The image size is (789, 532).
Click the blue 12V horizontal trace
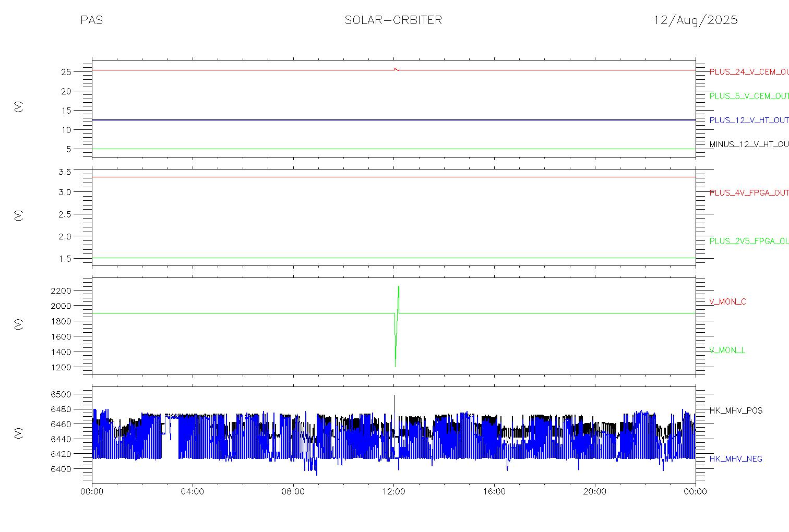click(393, 120)
